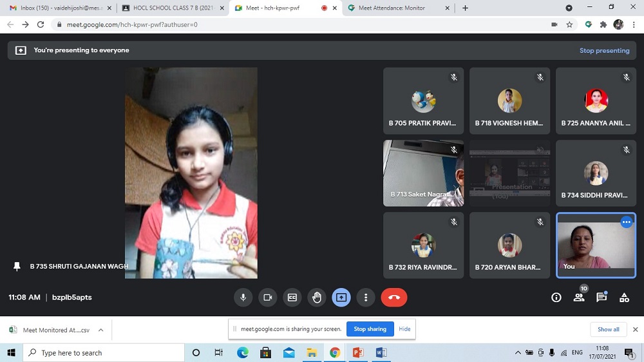Turn off the camera in Meet
Screen dimensions: 644x362
[x=267, y=298]
